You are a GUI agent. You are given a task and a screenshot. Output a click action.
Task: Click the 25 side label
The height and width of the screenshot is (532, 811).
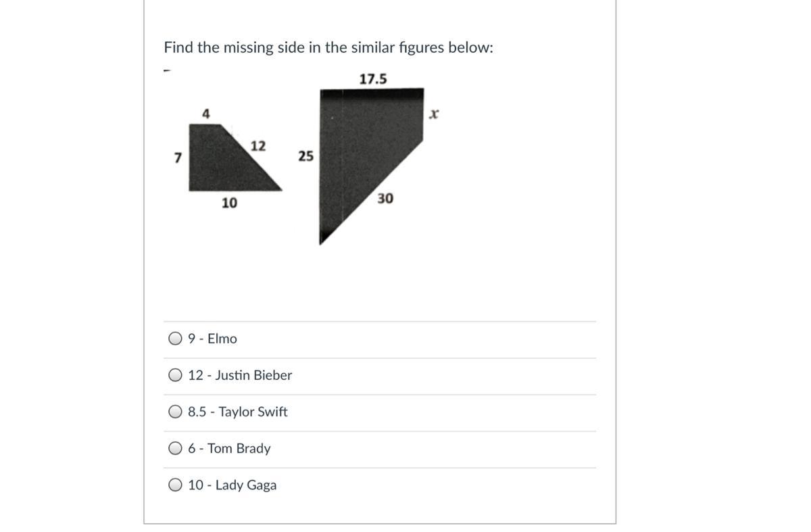[x=305, y=156]
